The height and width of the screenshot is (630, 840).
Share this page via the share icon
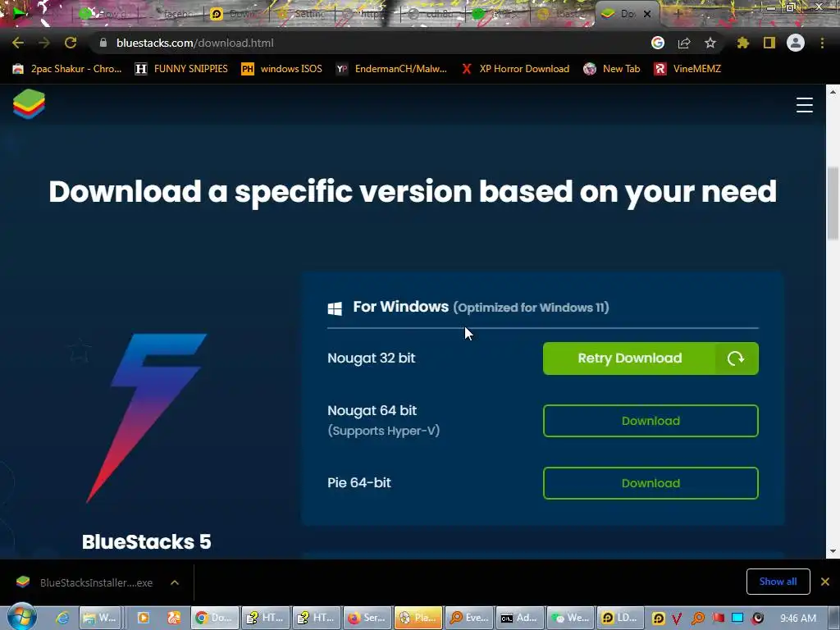[x=684, y=43]
